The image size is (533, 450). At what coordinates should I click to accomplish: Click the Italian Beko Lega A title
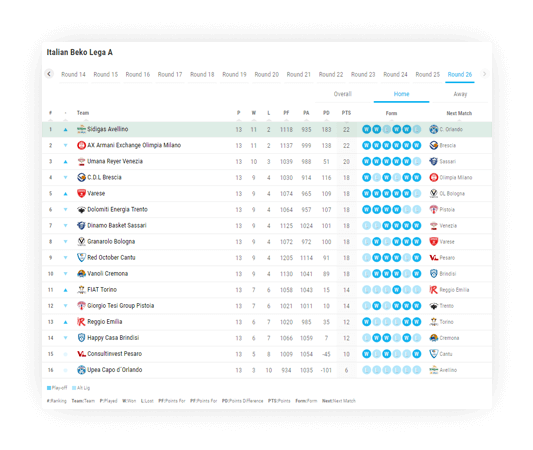pyautogui.click(x=80, y=52)
